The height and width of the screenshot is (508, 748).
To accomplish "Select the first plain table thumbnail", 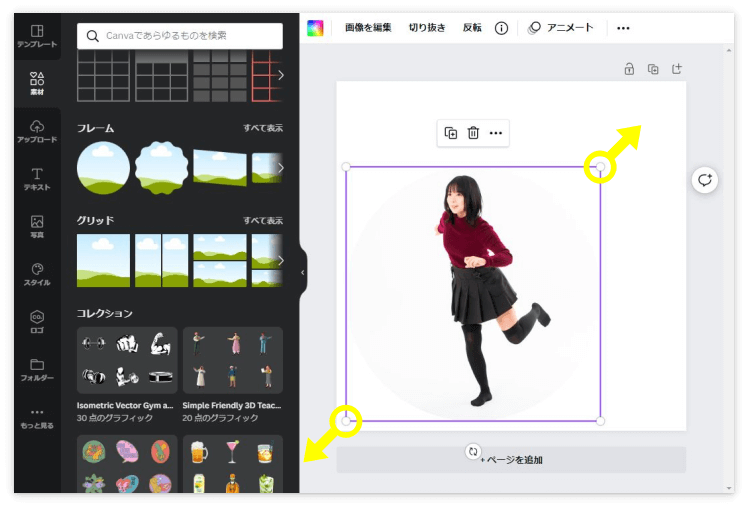I will [x=103, y=76].
